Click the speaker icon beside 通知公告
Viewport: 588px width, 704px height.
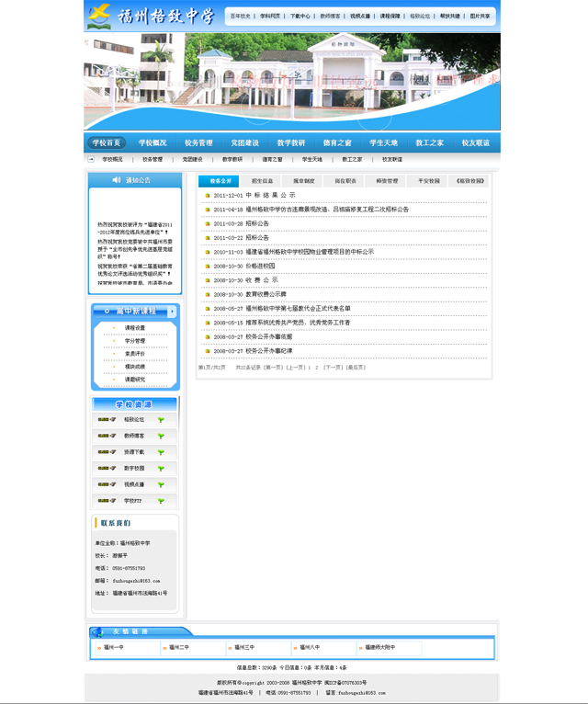[x=117, y=180]
